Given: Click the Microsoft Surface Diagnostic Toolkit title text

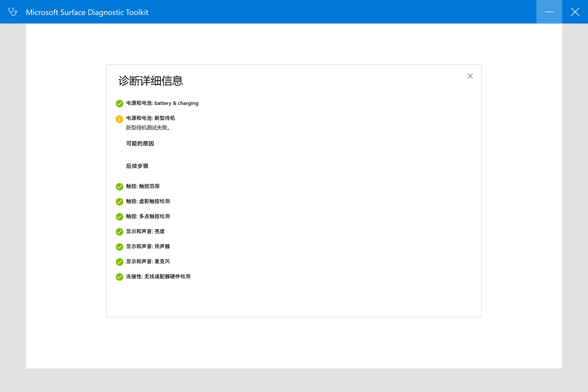Looking at the screenshot, I should (87, 12).
